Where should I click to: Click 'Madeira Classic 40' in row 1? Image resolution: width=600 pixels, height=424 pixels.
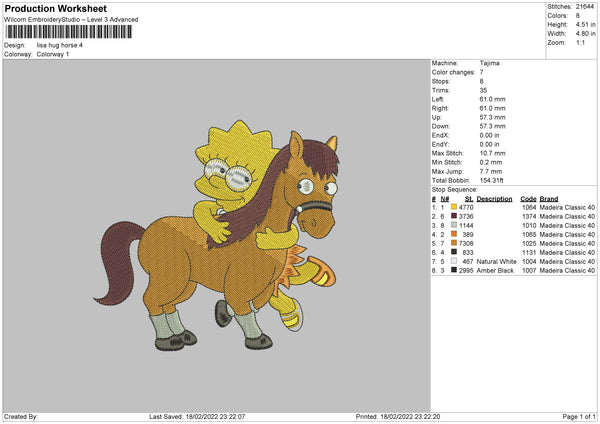(x=567, y=207)
